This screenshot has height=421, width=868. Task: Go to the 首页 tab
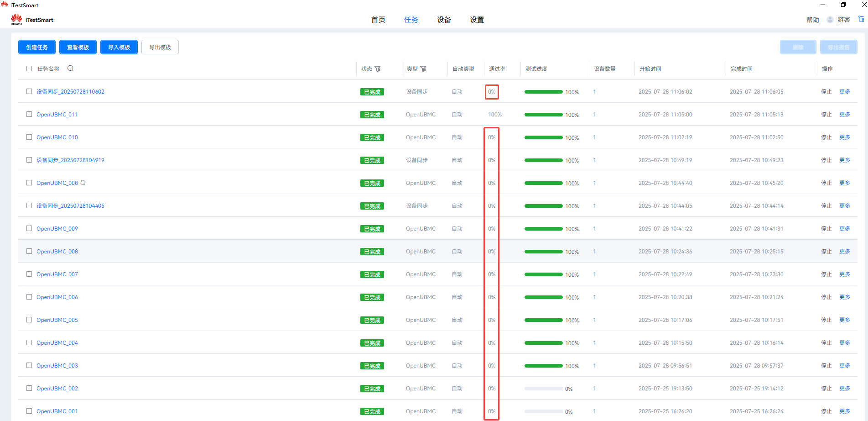pyautogui.click(x=378, y=20)
